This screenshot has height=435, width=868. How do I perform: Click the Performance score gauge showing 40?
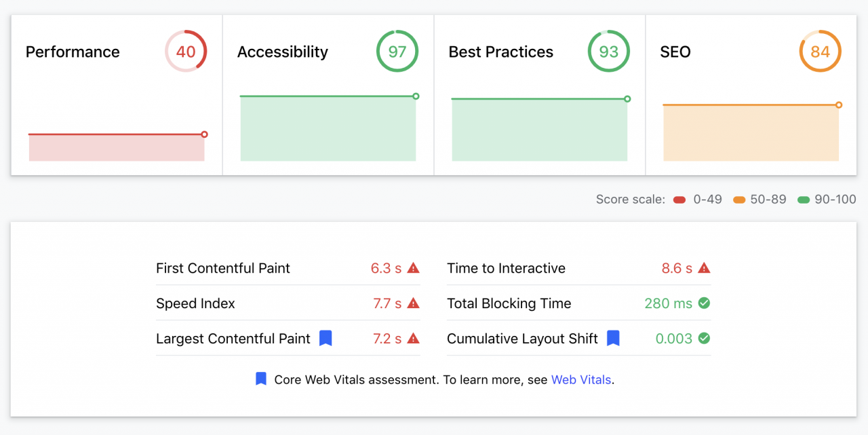[186, 52]
